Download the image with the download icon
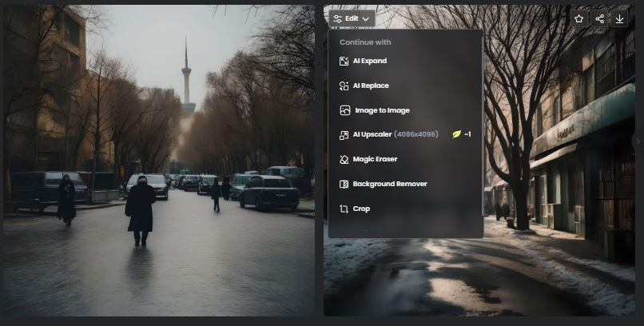This screenshot has width=644, height=326. coord(620,18)
